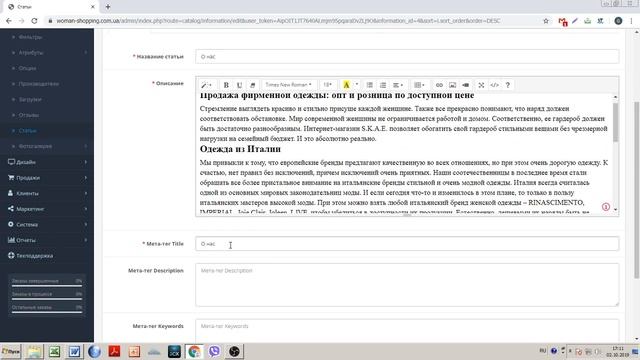
Task: Open a new browser tab
Action: pos(108,7)
